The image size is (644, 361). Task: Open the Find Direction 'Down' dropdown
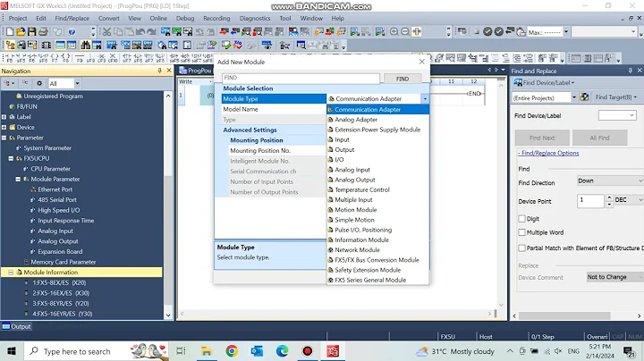(x=610, y=180)
